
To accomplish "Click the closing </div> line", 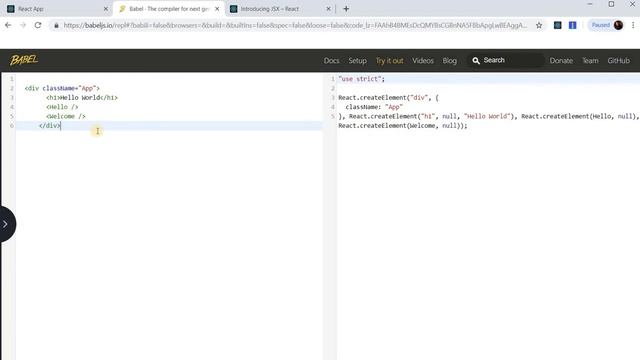I will 50,126.
